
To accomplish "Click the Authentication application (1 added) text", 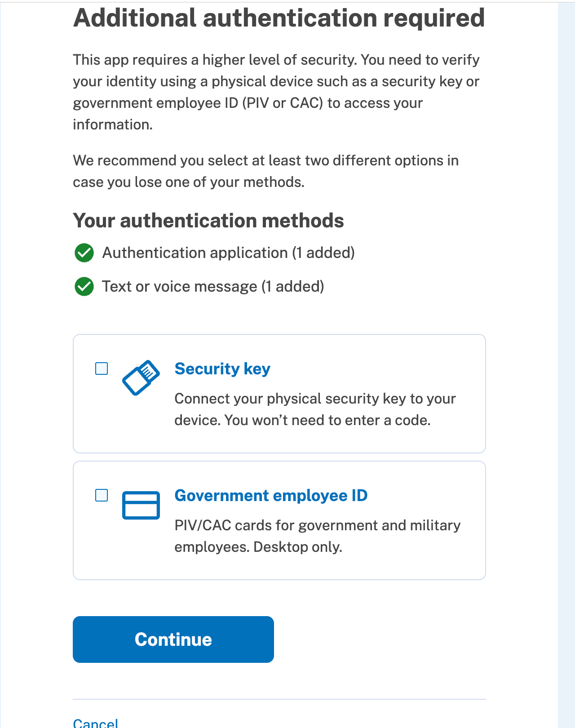I will 228,253.
